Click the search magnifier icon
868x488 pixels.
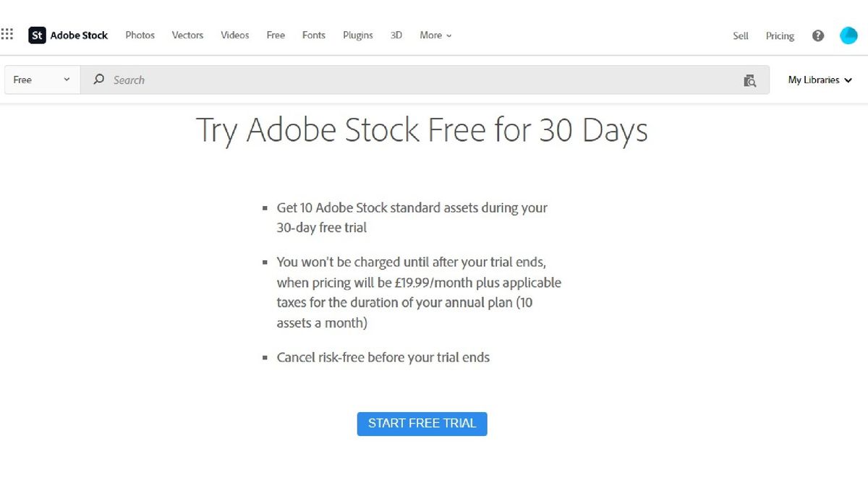[x=98, y=80]
